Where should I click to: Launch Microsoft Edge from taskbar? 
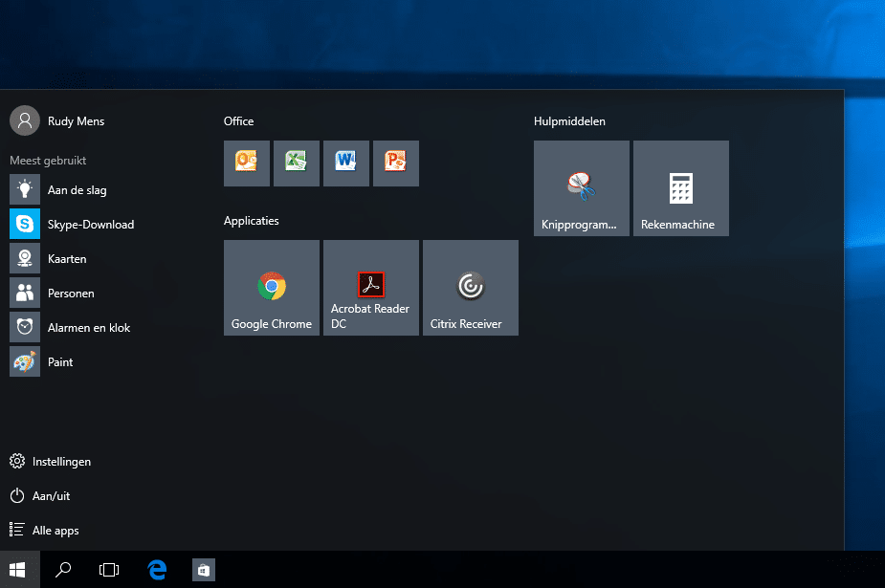click(157, 570)
